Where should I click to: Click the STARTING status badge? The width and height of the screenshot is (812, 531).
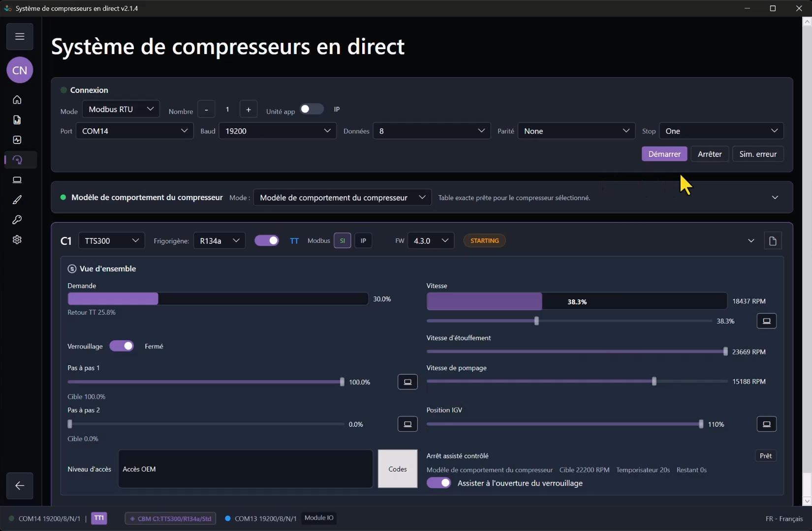pos(484,241)
